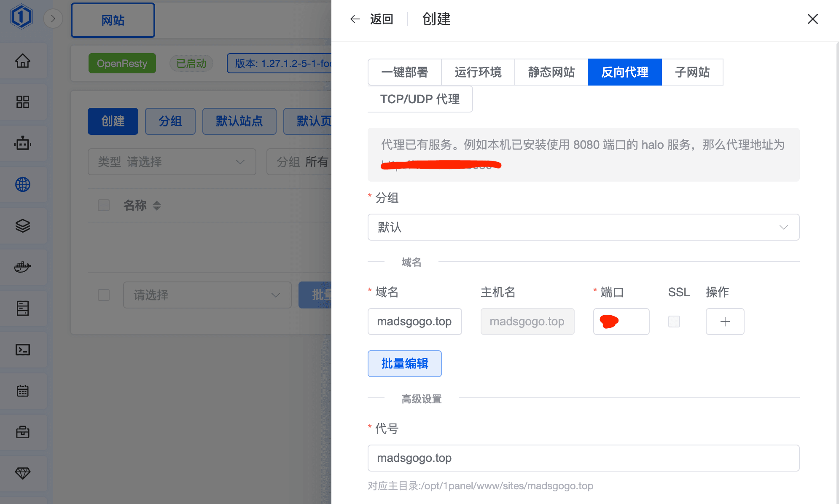Open the calendar cron jobs icon
The image size is (839, 504).
[x=23, y=391]
